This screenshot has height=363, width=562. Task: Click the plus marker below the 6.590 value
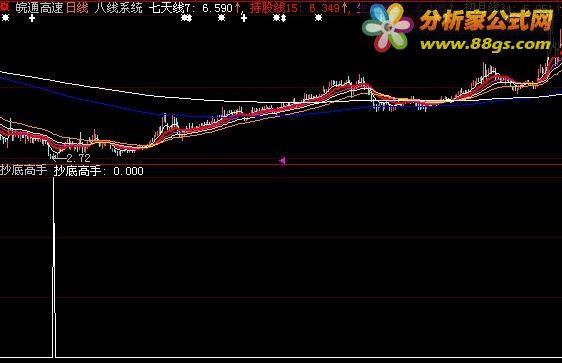[x=244, y=18]
